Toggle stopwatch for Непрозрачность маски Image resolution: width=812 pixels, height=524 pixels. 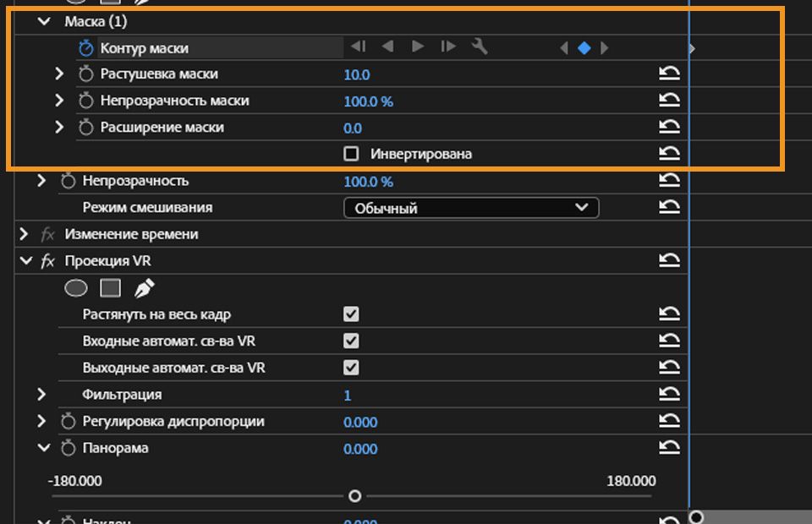point(85,101)
